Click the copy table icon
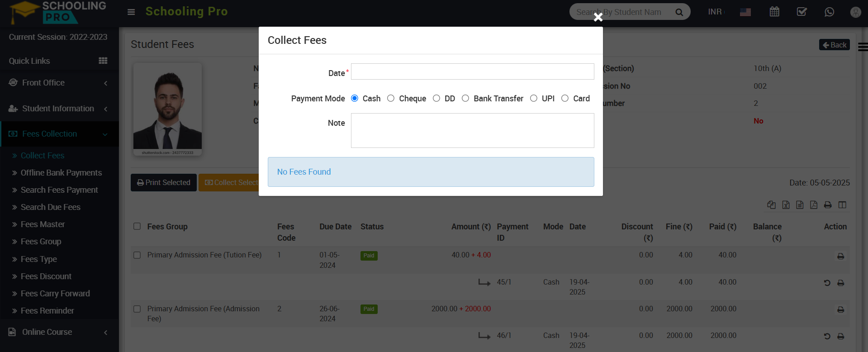Image resolution: width=868 pixels, height=352 pixels. [772, 205]
